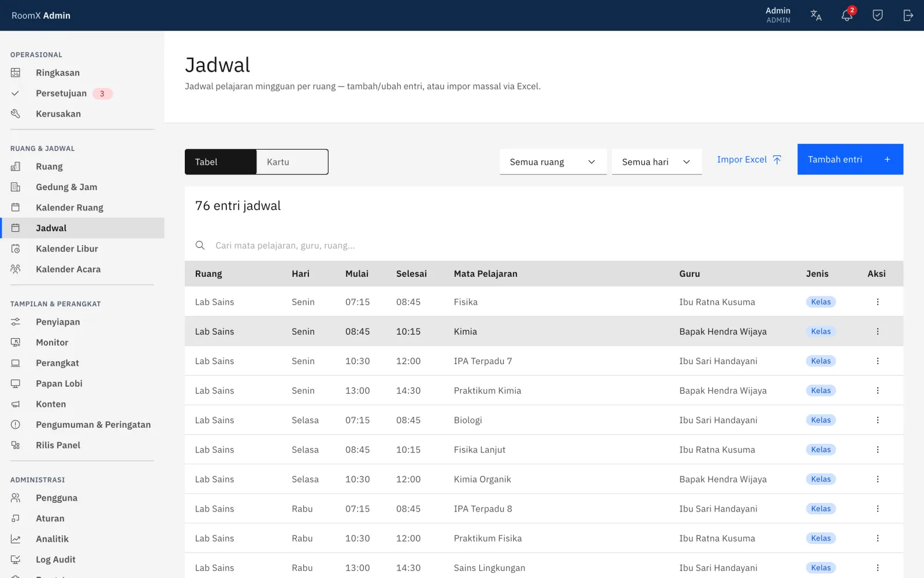The width and height of the screenshot is (924, 578).
Task: Focus the Cari mata pelajaran search field
Action: pyautogui.click(x=544, y=246)
